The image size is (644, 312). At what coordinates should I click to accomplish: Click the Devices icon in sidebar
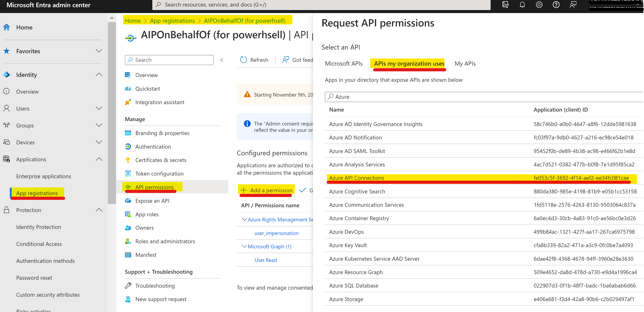point(7,142)
